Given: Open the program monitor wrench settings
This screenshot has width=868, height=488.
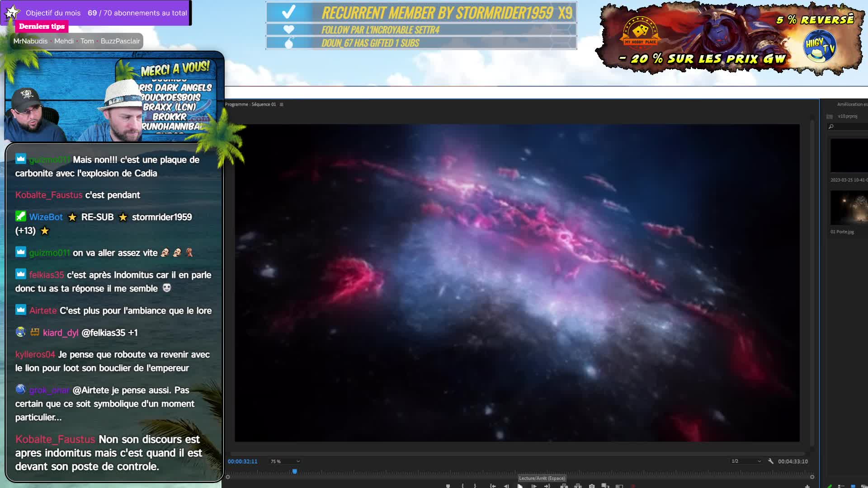Looking at the screenshot, I should pos(771,461).
